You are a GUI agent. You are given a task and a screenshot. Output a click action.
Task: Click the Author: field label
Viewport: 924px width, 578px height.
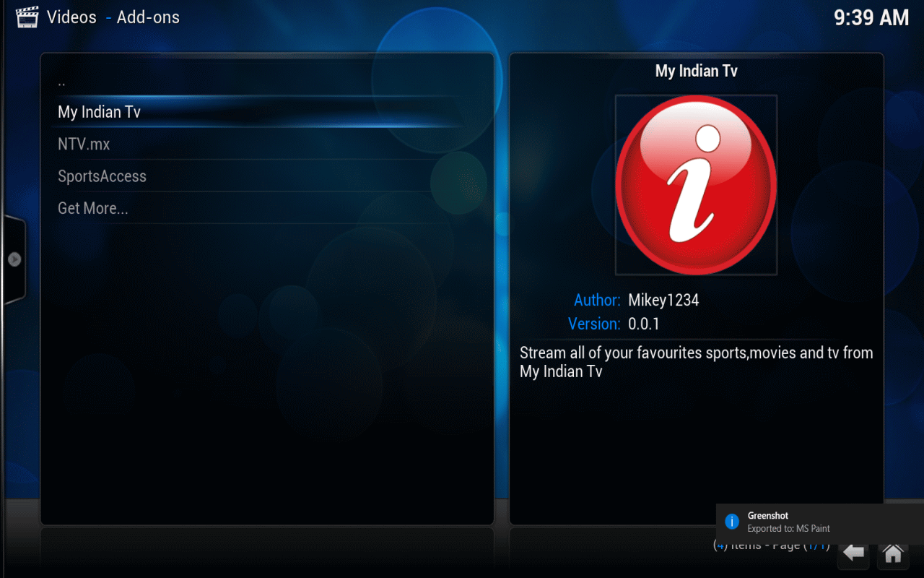coord(597,300)
